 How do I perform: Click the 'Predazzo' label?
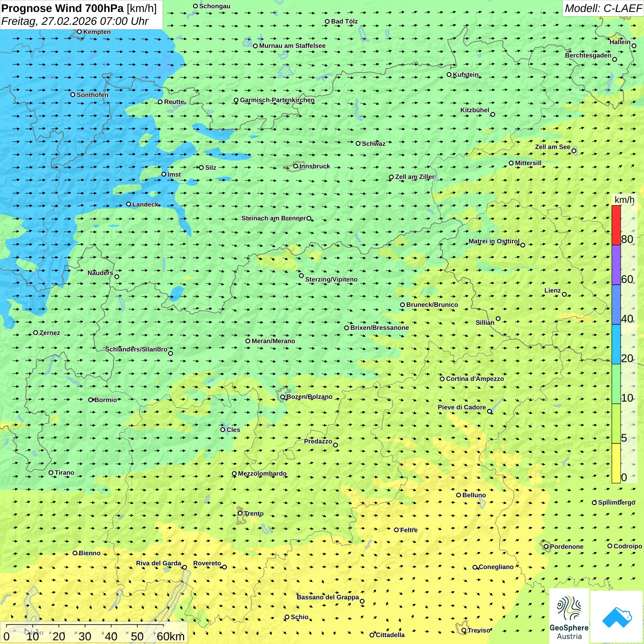[x=318, y=441]
